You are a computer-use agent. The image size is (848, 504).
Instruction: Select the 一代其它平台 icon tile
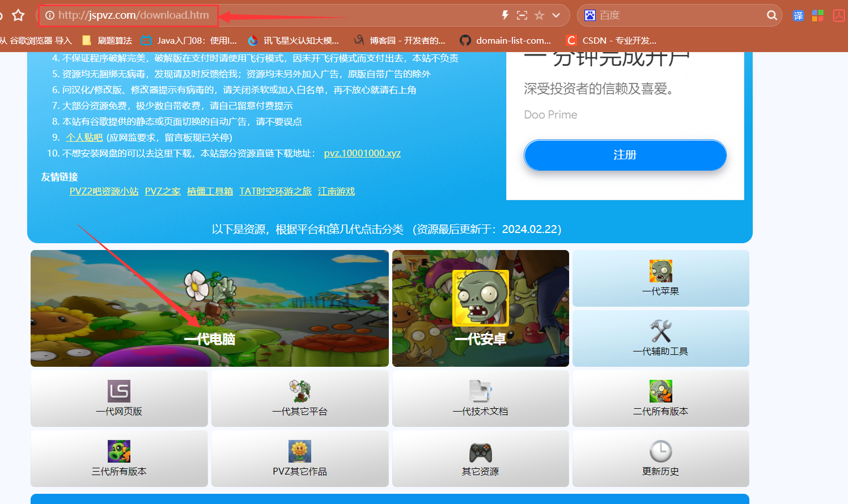(x=300, y=399)
